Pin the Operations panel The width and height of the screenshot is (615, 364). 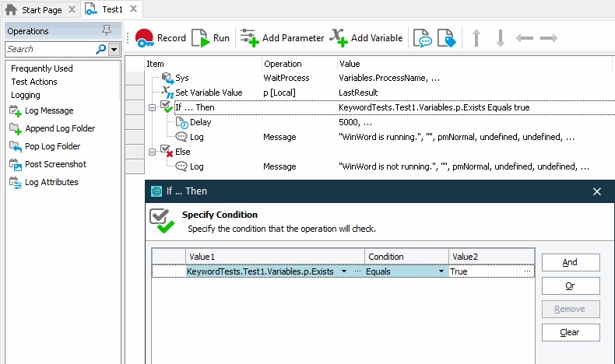107,31
